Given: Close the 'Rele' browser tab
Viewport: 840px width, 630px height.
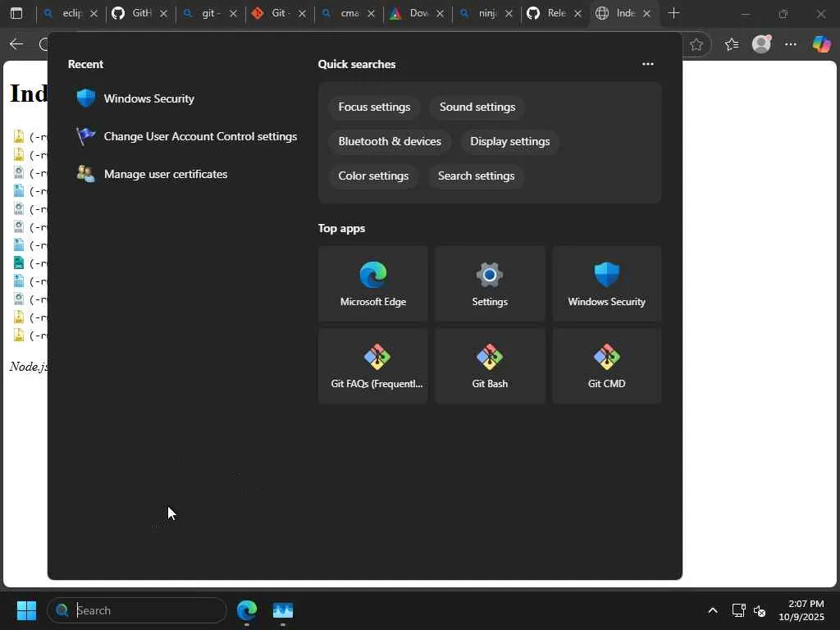Looking at the screenshot, I should click(x=577, y=13).
